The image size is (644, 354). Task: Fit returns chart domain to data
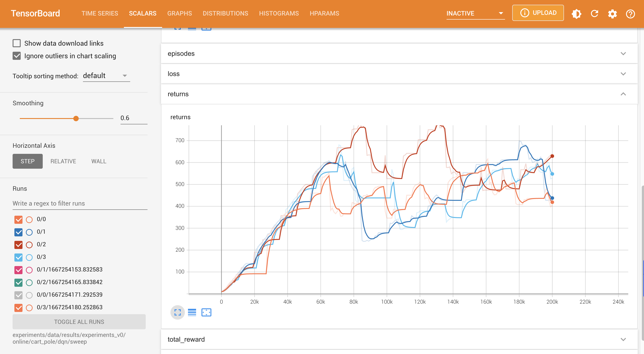[206, 312]
